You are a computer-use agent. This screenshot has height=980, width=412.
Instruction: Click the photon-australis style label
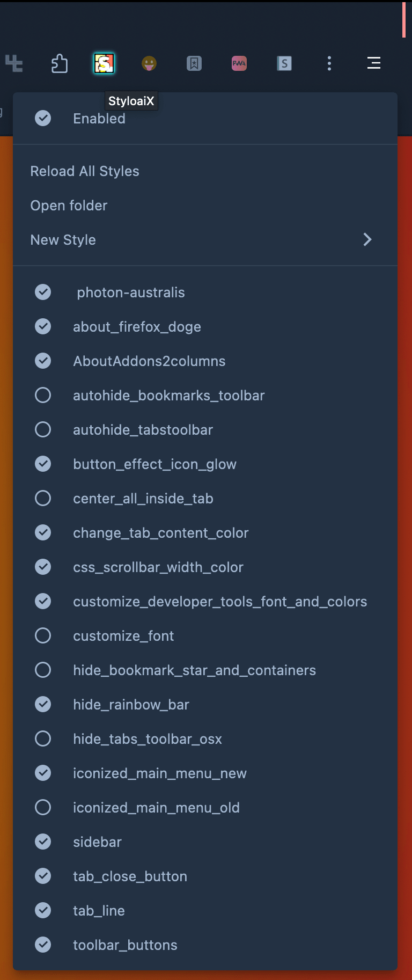[x=131, y=292]
